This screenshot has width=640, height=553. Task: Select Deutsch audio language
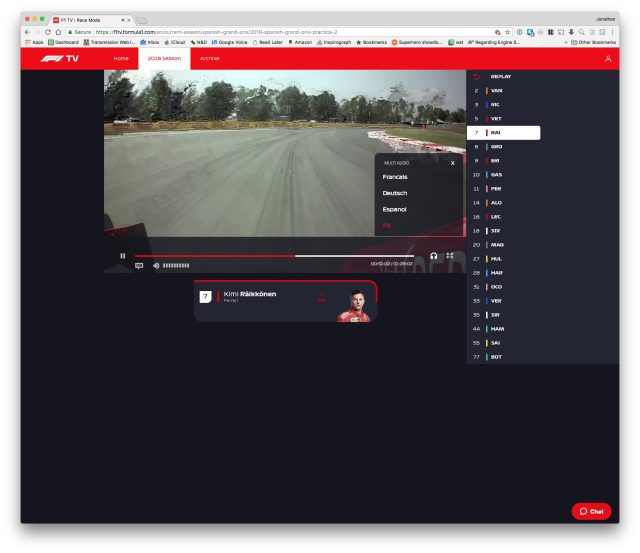(395, 193)
